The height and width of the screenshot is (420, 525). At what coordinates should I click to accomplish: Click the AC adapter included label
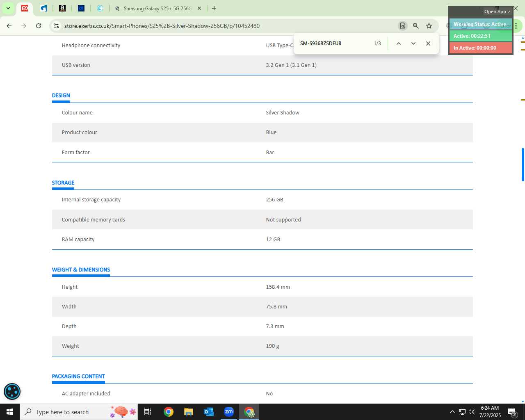86,394
